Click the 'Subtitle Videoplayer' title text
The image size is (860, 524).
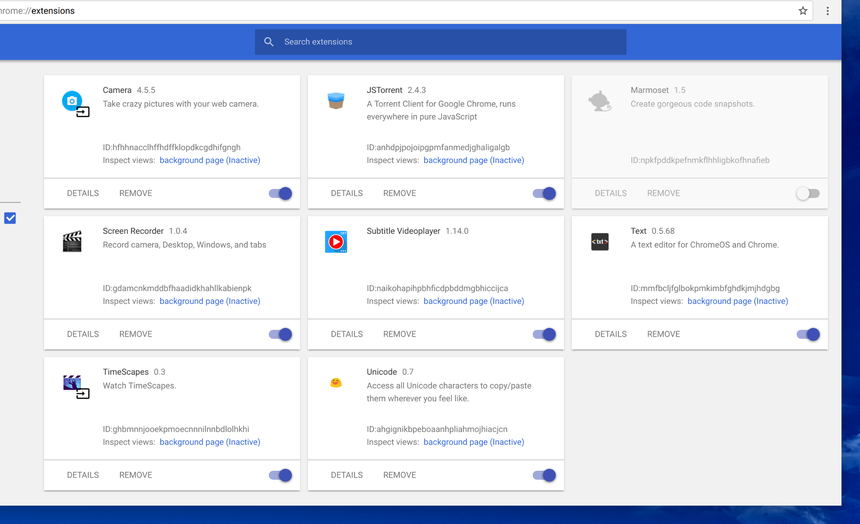403,231
